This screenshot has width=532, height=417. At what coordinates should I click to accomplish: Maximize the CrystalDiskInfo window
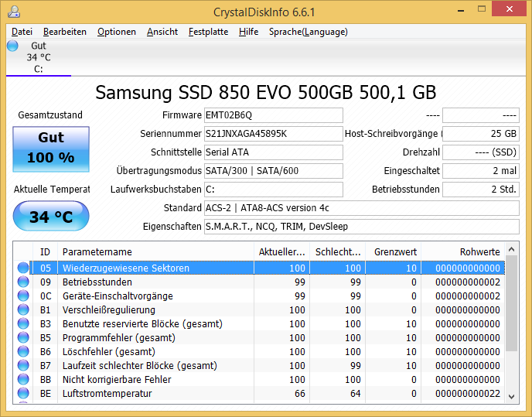click(x=482, y=9)
